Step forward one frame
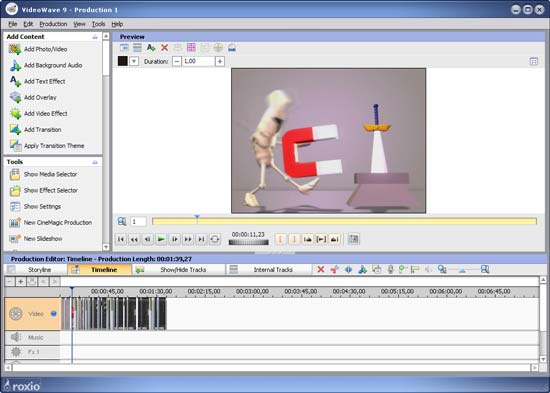The image size is (550, 393). (x=174, y=239)
